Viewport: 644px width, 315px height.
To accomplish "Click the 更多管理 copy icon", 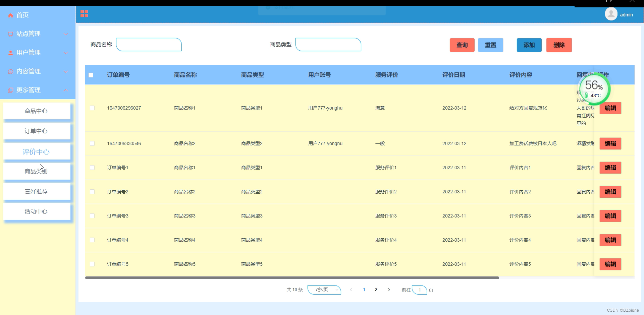I will pos(11,90).
